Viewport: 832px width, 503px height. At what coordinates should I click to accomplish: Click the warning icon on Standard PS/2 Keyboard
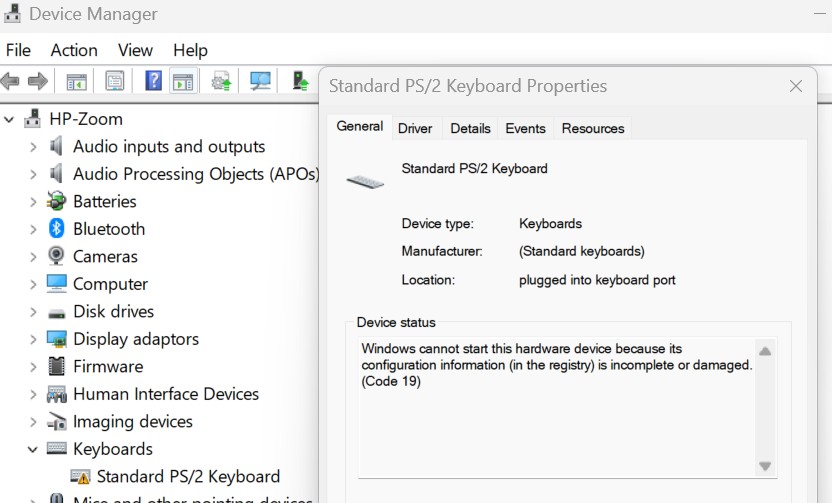[x=80, y=476]
